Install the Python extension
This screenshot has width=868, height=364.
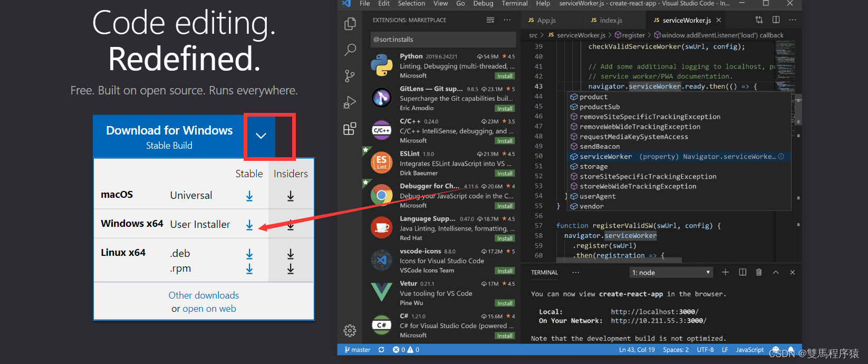pyautogui.click(x=505, y=76)
